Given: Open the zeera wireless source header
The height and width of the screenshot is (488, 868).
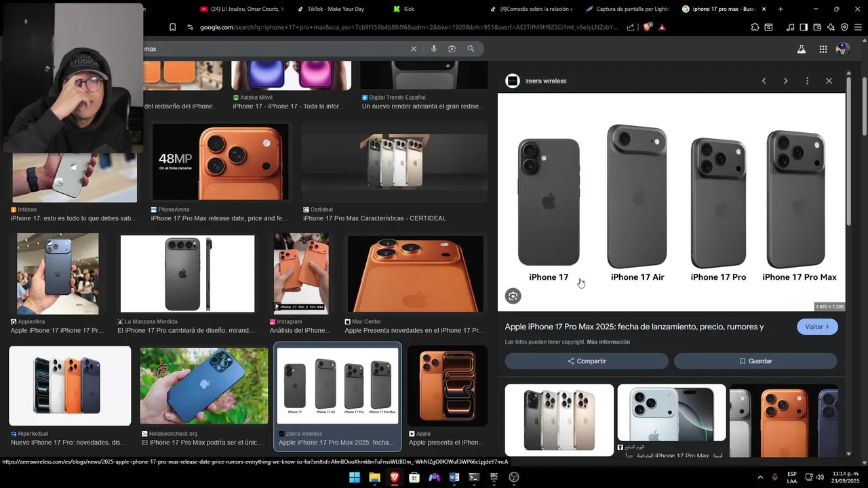Looking at the screenshot, I should 536,81.
